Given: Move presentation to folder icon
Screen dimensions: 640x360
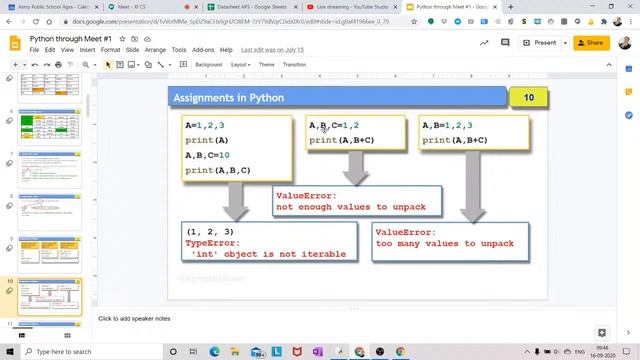Looking at the screenshot, I should click(x=134, y=39).
